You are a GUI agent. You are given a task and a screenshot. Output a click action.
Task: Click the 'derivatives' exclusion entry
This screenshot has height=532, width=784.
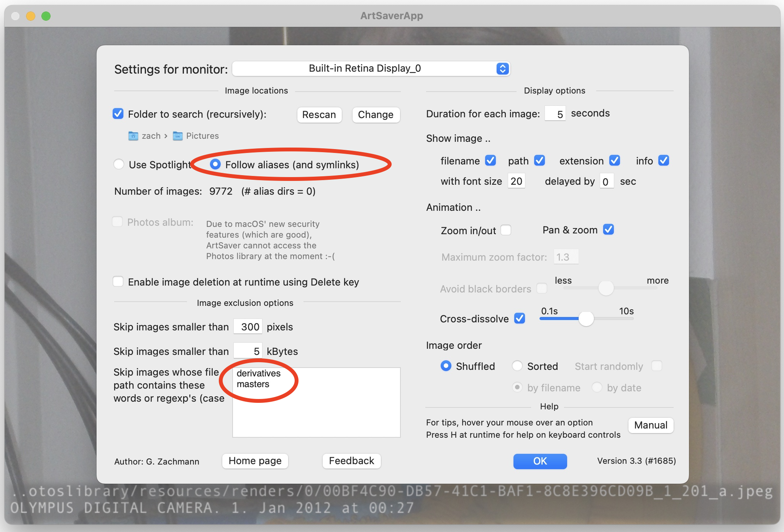point(259,373)
